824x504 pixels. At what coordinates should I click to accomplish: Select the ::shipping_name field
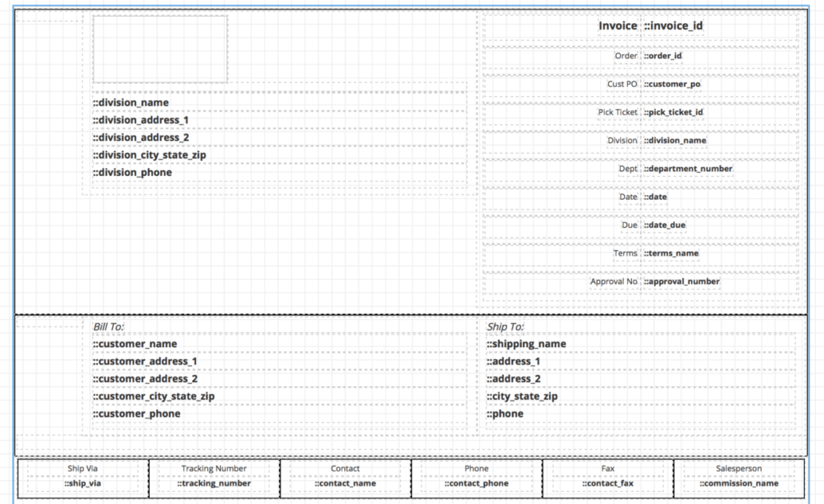[526, 343]
